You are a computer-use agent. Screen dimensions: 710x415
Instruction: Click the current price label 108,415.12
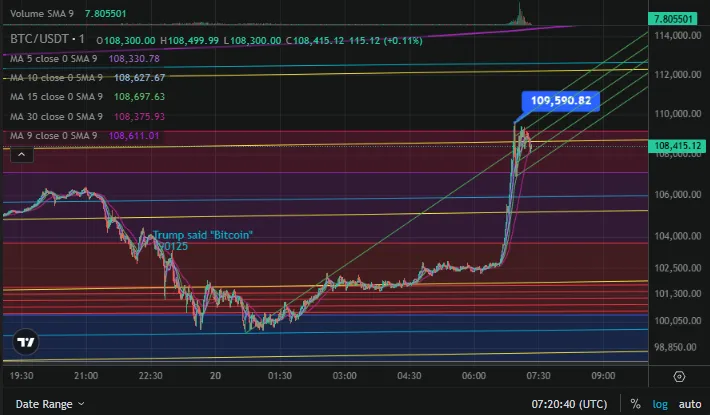(677, 146)
